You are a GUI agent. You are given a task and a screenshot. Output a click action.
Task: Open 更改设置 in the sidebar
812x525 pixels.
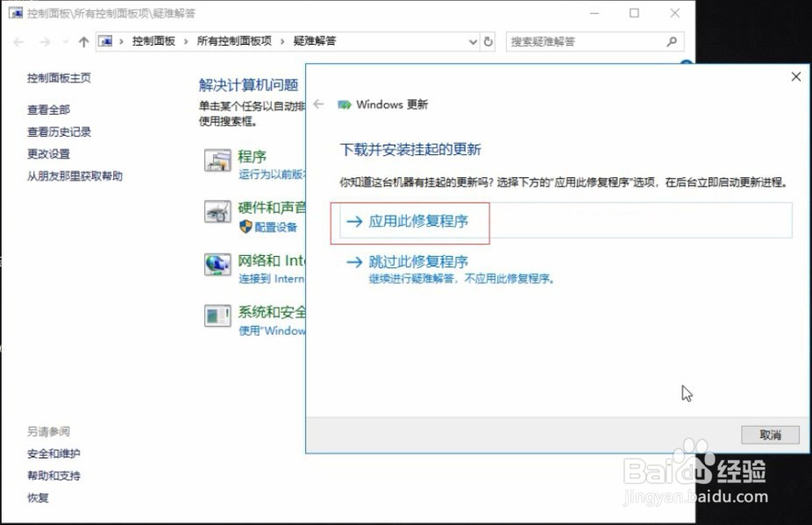coord(48,153)
